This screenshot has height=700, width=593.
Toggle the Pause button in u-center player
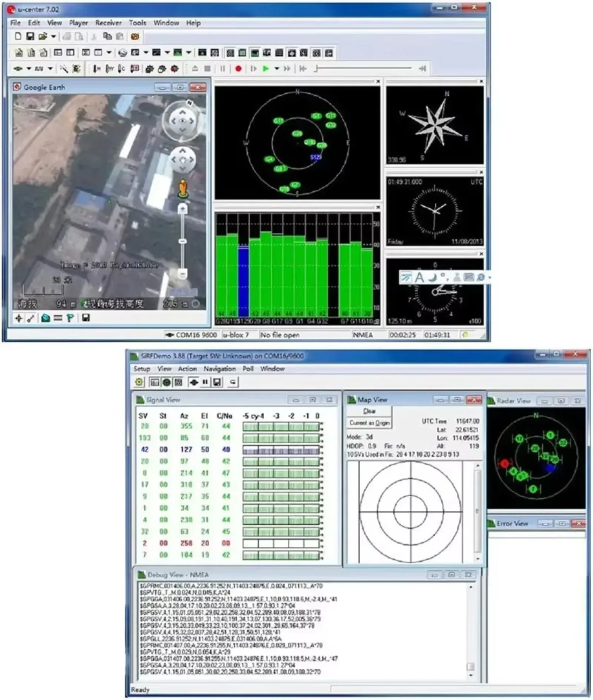(223, 69)
